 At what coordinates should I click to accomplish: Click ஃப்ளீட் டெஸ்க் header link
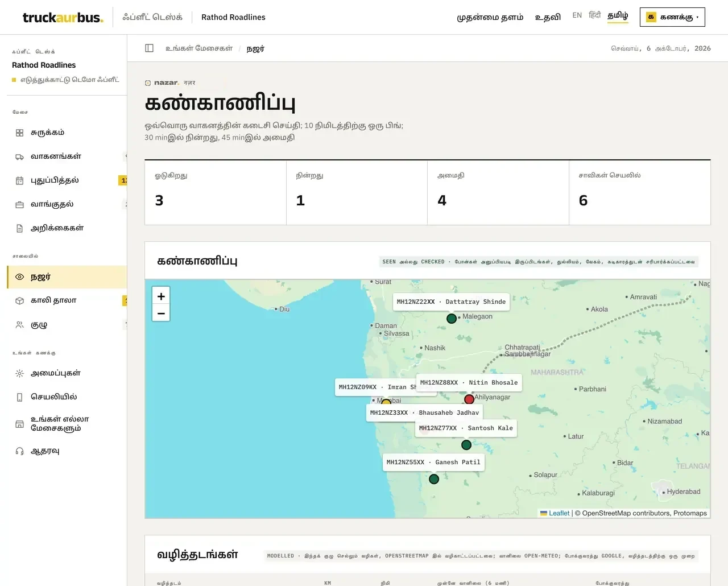tap(152, 17)
